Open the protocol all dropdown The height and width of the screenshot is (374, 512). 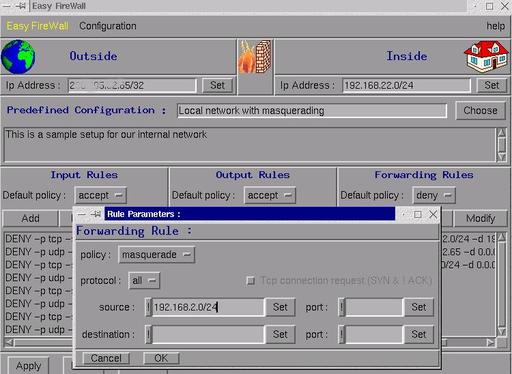tap(144, 281)
